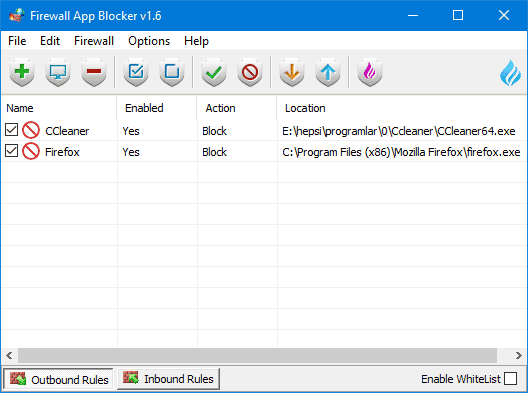The width and height of the screenshot is (528, 393).
Task: Click the blue up arrow Move Up icon
Action: point(328,72)
